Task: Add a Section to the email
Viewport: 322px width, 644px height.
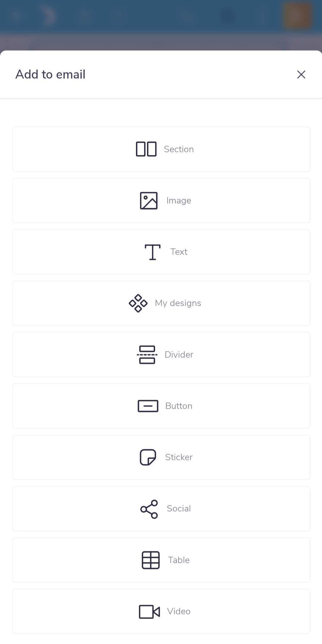Action: pyautogui.click(x=161, y=149)
